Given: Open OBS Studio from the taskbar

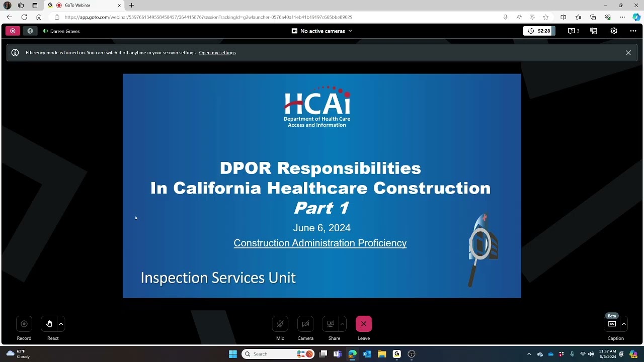Looking at the screenshot, I should click(x=412, y=354).
